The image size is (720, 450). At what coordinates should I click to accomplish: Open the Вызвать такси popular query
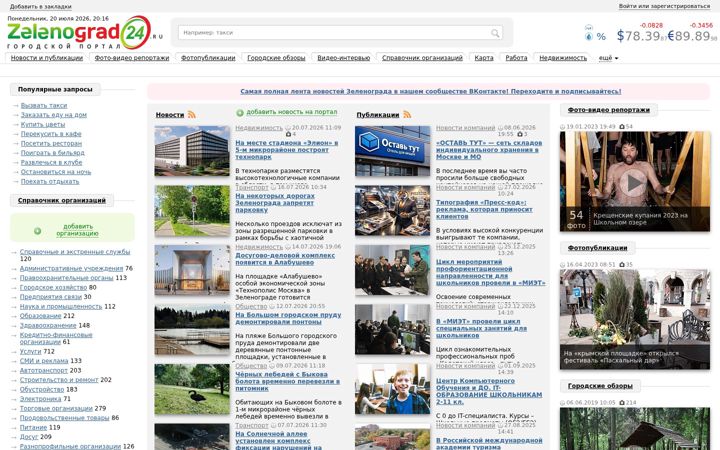click(x=44, y=106)
